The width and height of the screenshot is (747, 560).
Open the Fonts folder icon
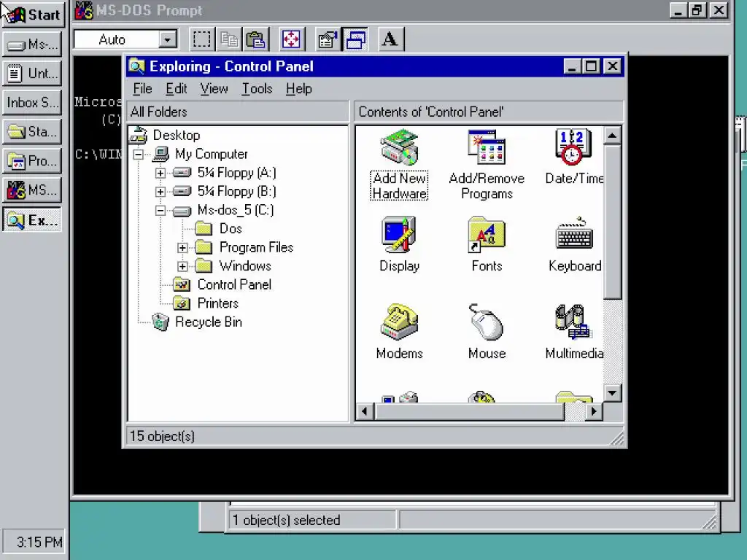[487, 244]
